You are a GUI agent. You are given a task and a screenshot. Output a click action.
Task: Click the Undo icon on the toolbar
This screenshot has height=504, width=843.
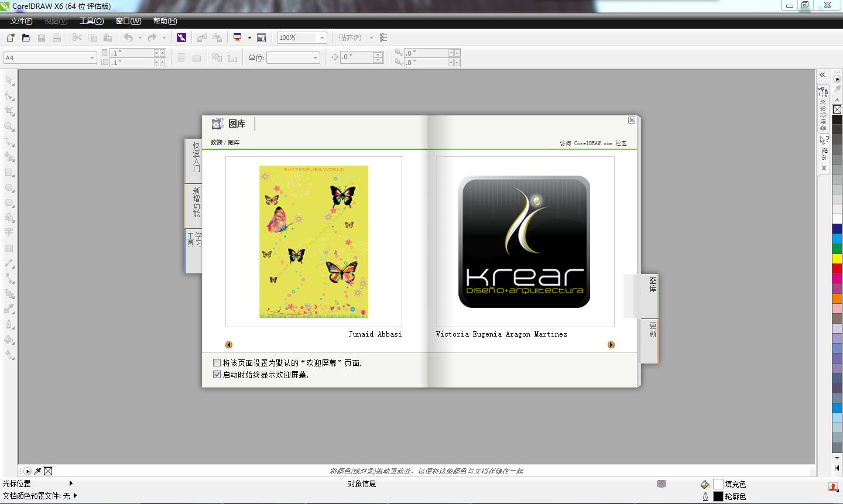(x=128, y=37)
